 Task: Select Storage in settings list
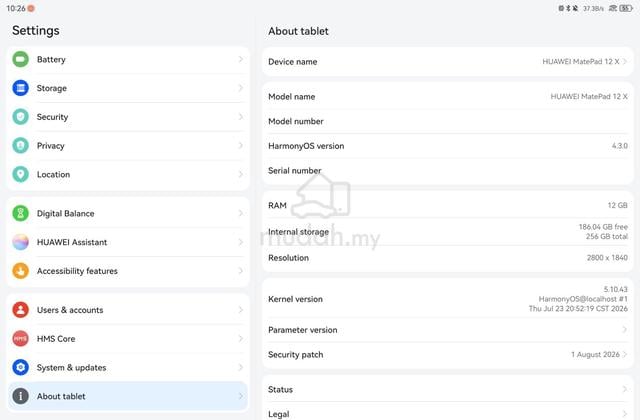click(127, 88)
